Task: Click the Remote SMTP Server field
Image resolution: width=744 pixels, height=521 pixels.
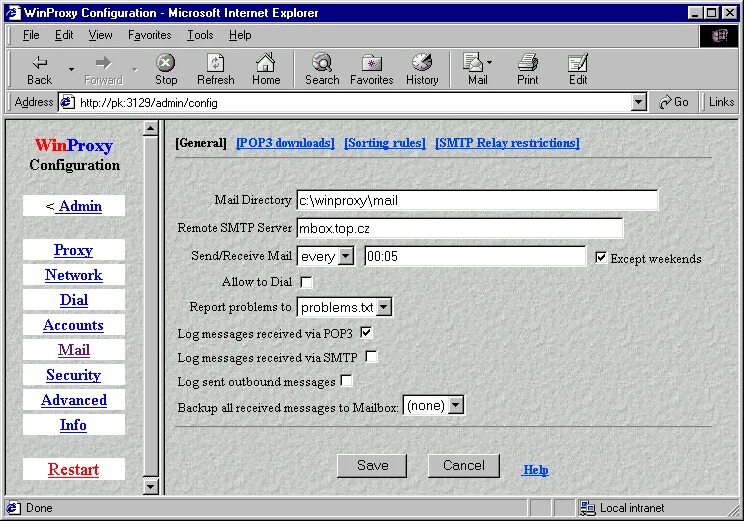Action: click(x=460, y=228)
